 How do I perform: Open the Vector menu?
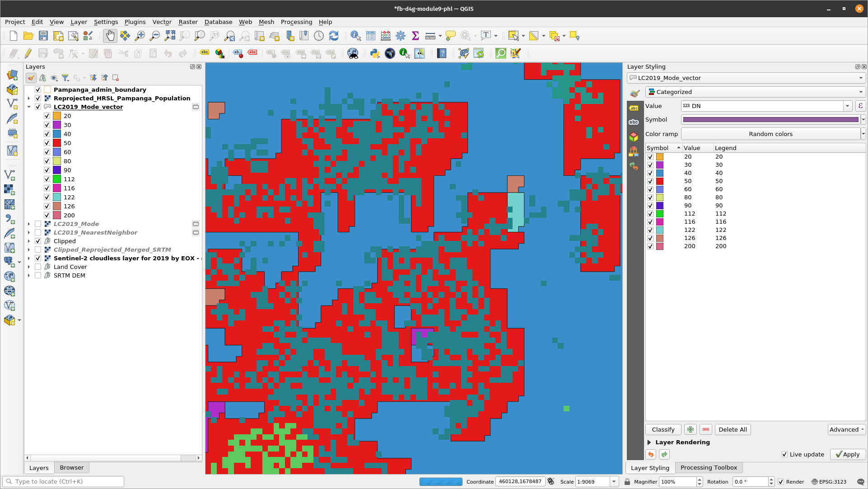coord(161,22)
